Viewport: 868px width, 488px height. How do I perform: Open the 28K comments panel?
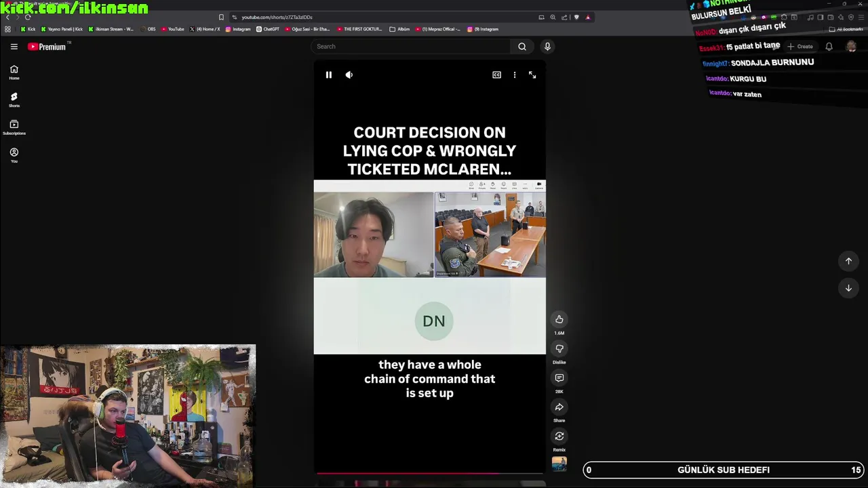pos(559,378)
